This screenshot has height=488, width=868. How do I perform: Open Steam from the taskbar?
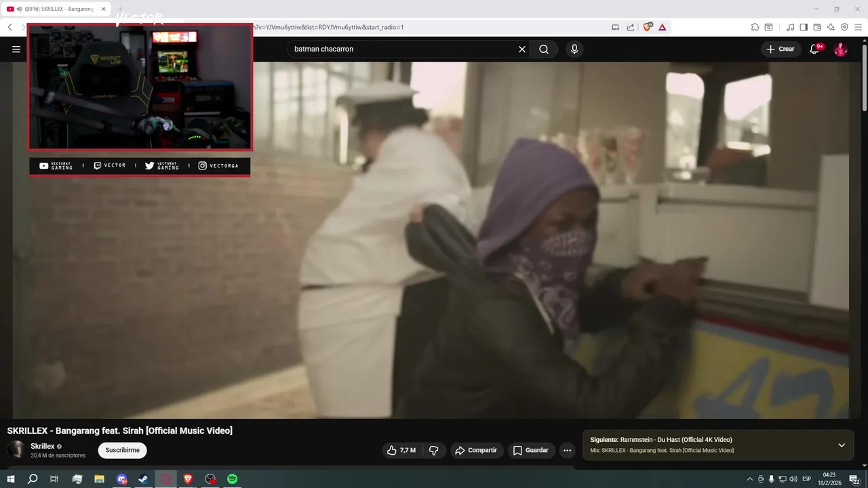coord(143,479)
